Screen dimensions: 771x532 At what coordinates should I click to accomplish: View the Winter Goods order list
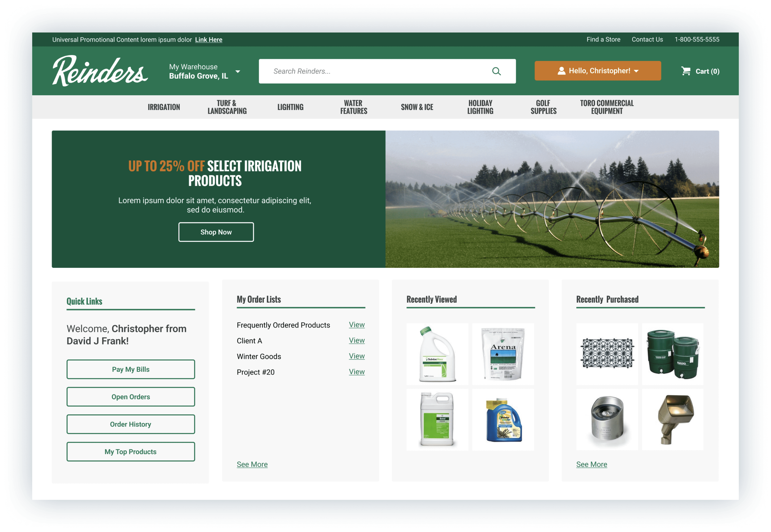click(x=357, y=356)
